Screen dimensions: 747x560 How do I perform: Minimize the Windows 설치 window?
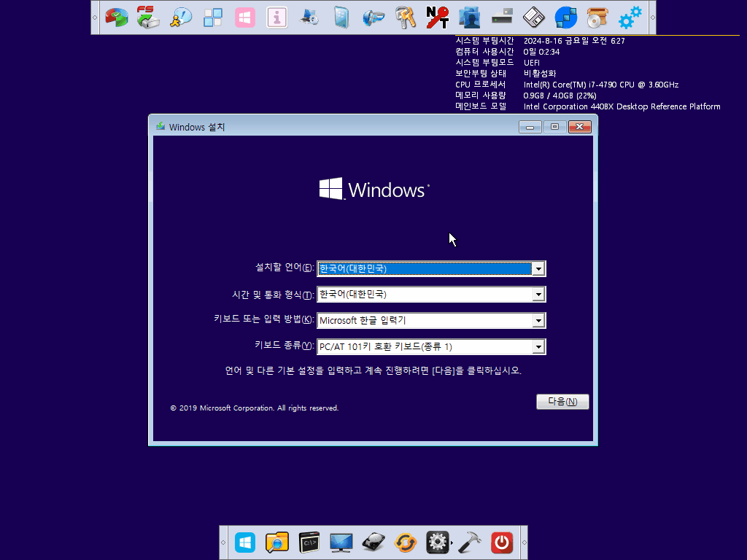click(x=530, y=127)
